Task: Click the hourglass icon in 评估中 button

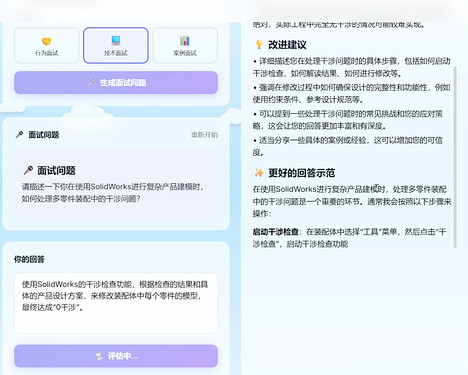Action: 99,356
